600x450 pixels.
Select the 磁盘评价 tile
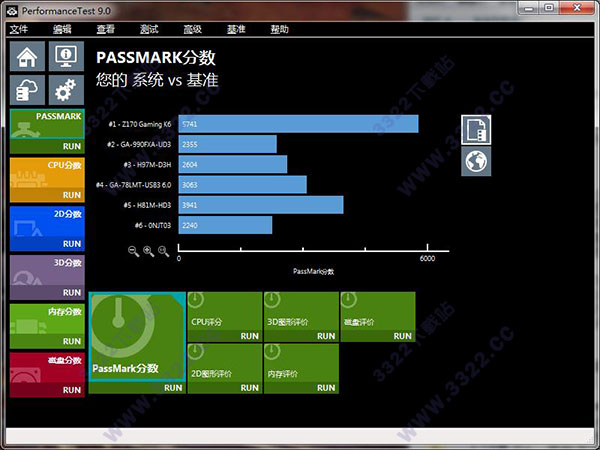click(378, 311)
